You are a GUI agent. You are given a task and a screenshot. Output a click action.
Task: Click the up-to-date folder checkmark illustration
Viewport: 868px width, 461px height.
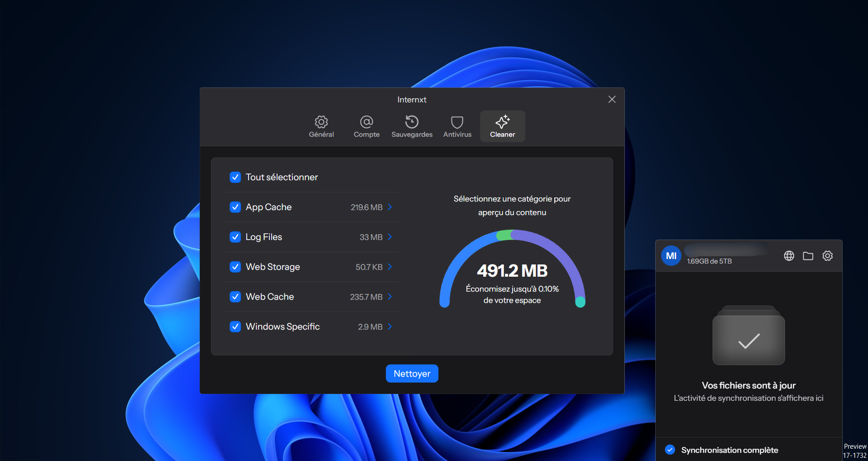click(x=748, y=336)
